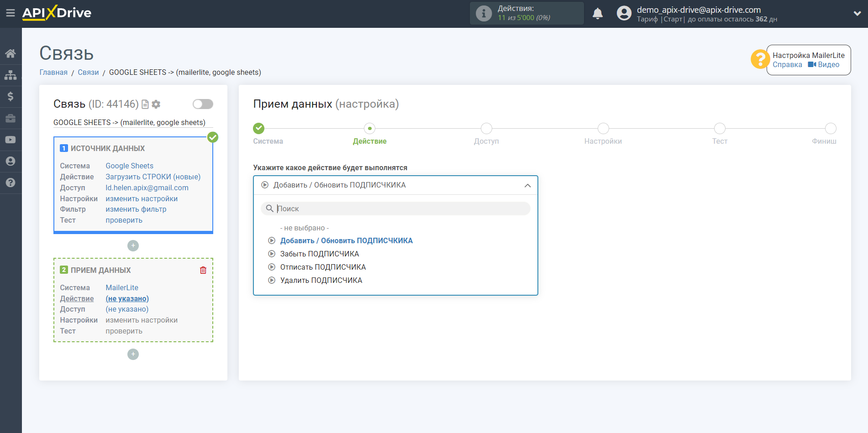
Task: Open Home icon in sidebar
Action: point(11,53)
